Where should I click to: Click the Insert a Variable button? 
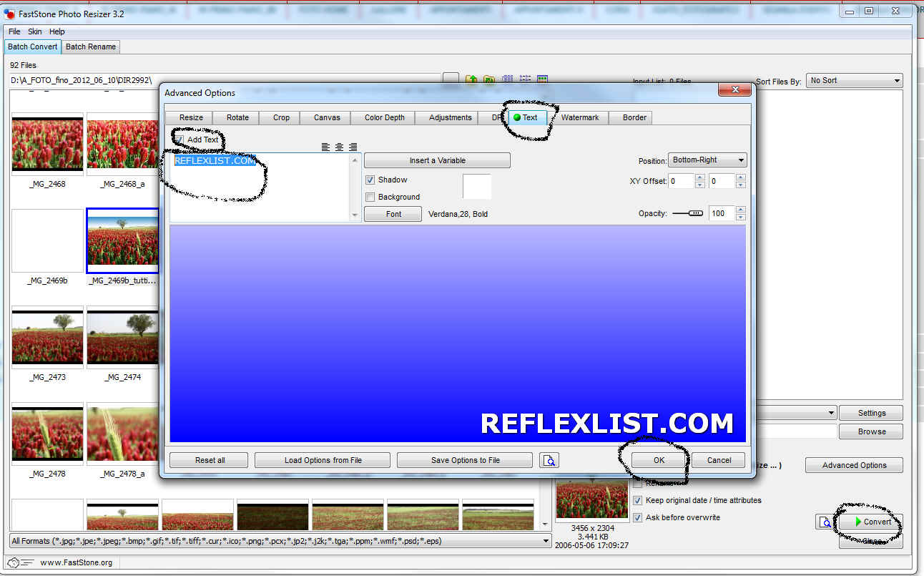click(x=438, y=160)
